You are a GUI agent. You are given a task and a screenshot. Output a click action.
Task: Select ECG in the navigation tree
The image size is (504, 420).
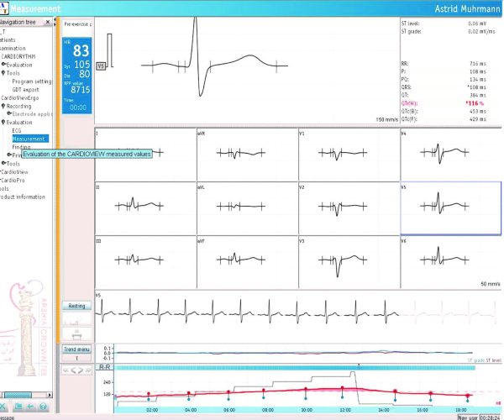point(17,130)
